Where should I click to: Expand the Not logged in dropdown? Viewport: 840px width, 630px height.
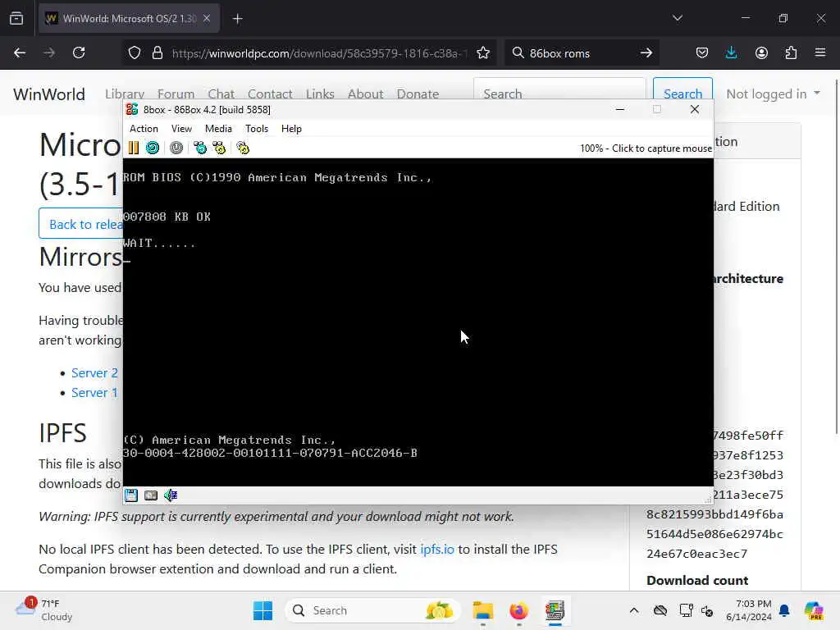pyautogui.click(x=773, y=94)
